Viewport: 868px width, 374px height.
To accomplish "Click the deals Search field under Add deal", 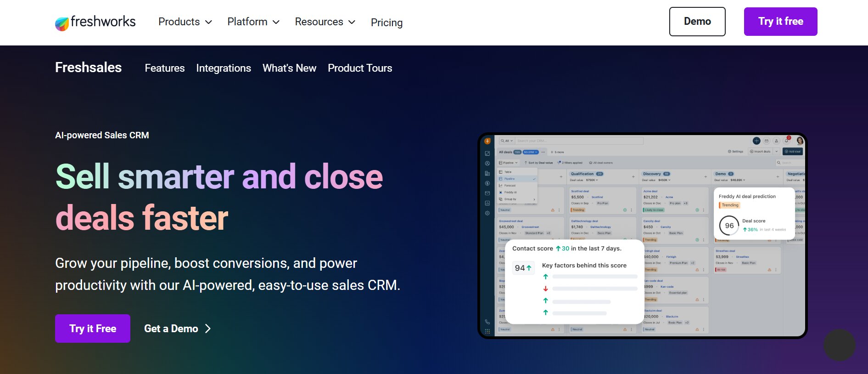I will [x=790, y=163].
